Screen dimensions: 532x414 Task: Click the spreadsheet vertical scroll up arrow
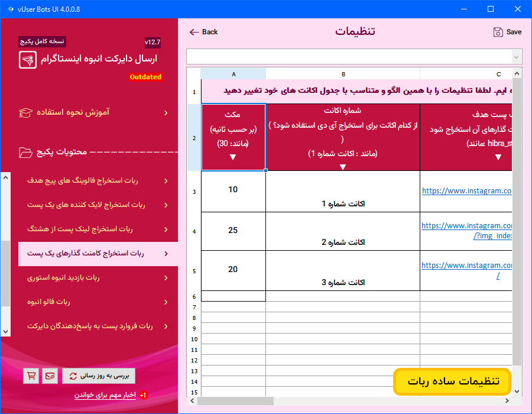(x=517, y=73)
